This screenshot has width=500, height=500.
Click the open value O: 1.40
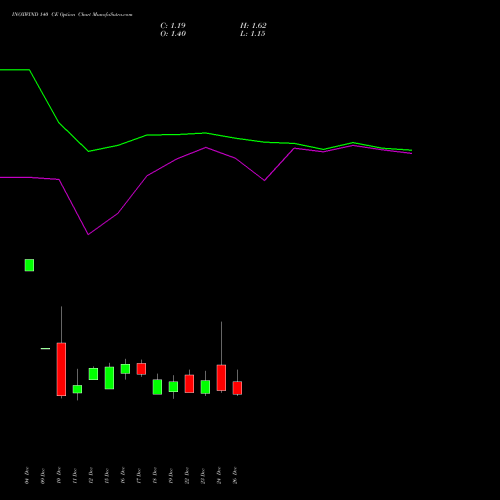click(173, 34)
